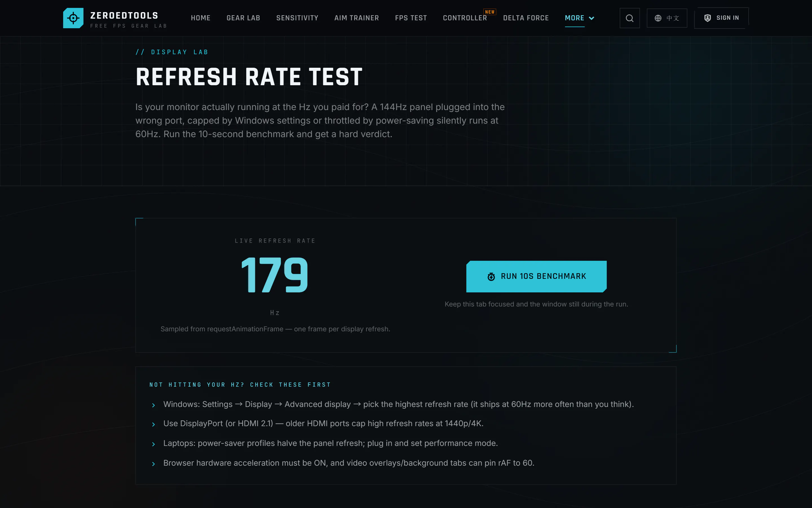Viewport: 812px width, 508px height.
Task: Click chevron bullet beside Windows Settings tip
Action: (153, 405)
